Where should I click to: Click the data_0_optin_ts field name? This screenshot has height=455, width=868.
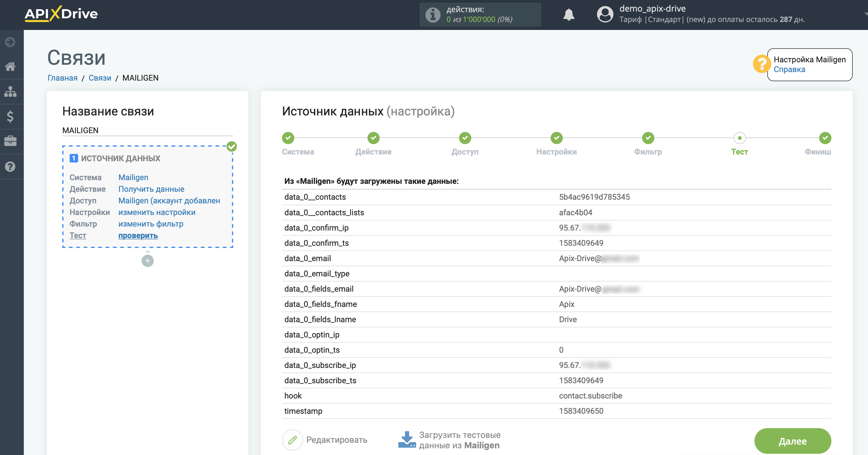[312, 350]
